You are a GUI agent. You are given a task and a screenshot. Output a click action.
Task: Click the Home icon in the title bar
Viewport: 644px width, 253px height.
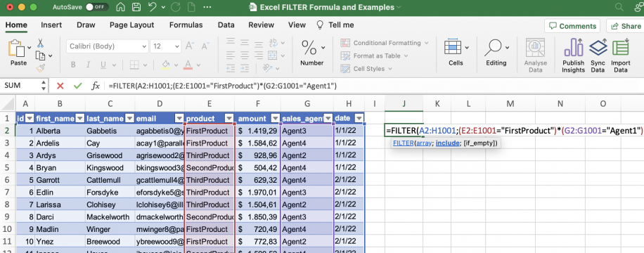[121, 8]
